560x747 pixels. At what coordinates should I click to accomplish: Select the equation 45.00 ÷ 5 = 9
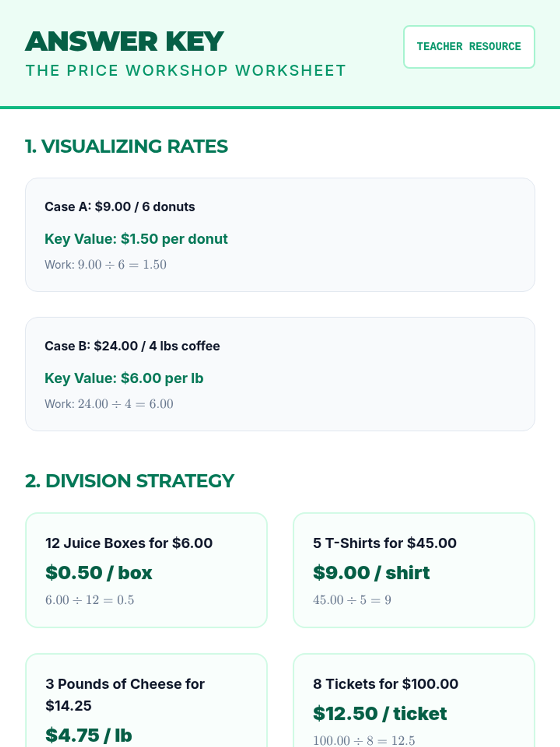pyautogui.click(x=352, y=600)
